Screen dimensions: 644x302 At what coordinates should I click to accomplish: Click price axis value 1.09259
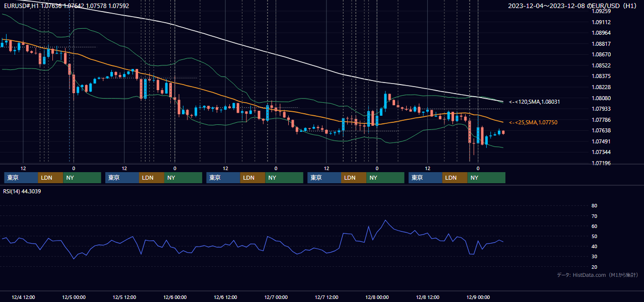pyautogui.click(x=601, y=11)
